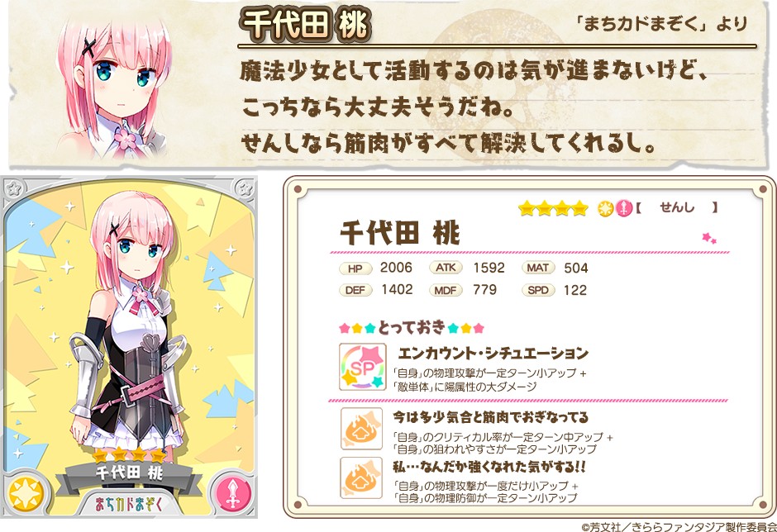The image size is (777, 532).
Task: Select the second orange flame skill icon
Action: [361, 477]
